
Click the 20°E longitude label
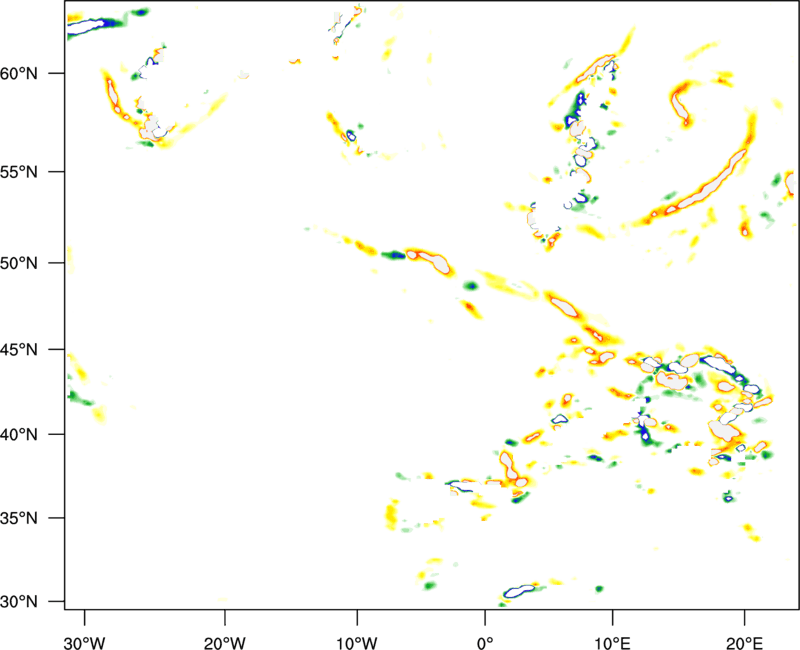tap(744, 643)
